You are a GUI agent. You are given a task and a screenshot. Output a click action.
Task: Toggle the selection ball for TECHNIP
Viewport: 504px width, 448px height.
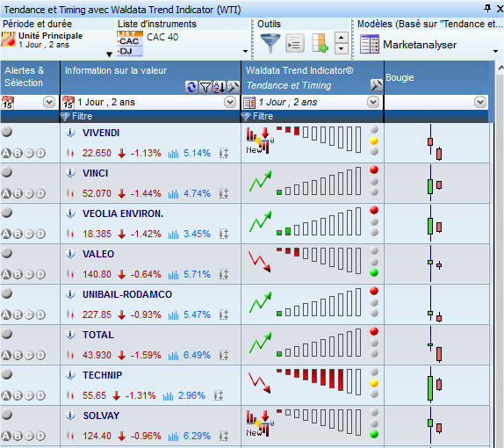coord(7,374)
